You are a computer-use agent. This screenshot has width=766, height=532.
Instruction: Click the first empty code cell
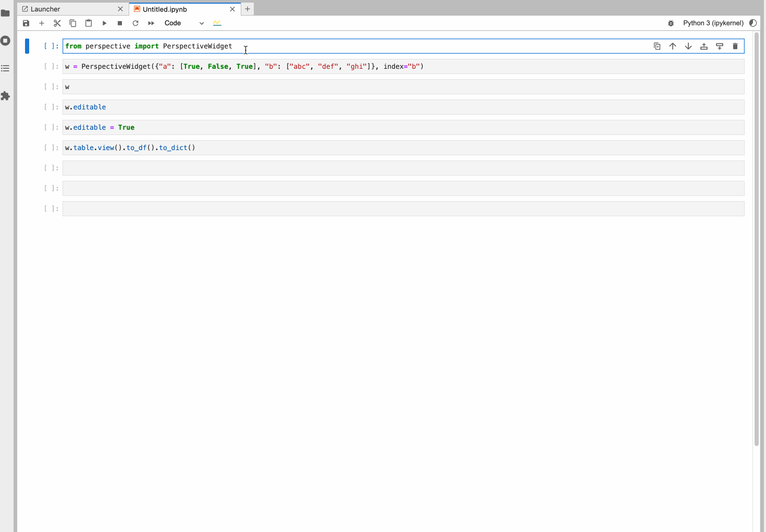click(403, 168)
